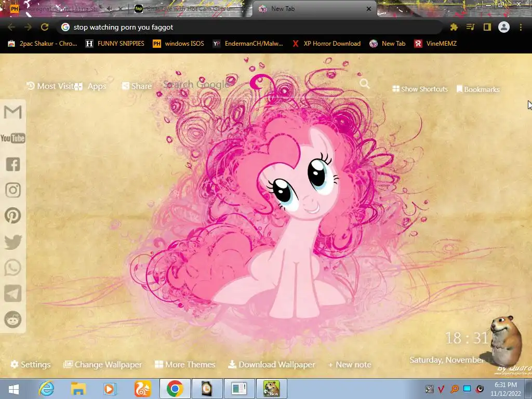Viewport: 532px width, 399px height.
Task: Open the FUNNY SNIPPIES bookmark
Action: (115, 44)
